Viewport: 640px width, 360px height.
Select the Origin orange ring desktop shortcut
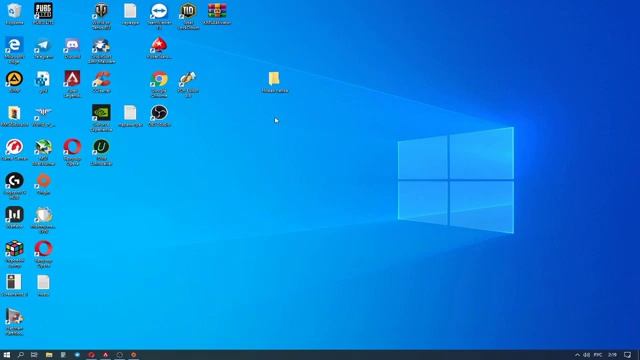[x=43, y=181]
